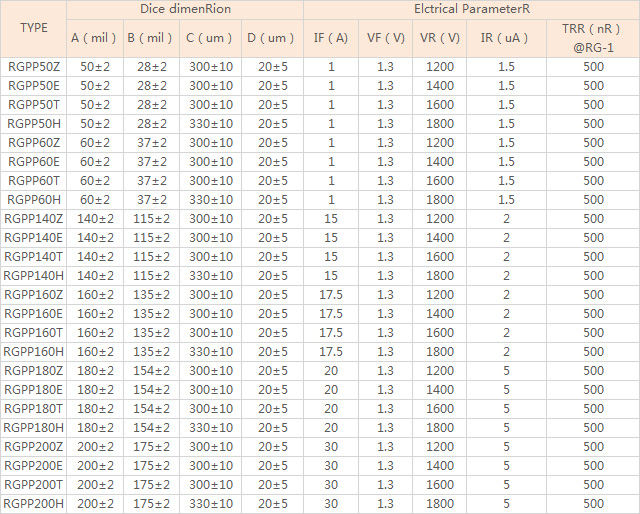Click the RGPP140Z type cell
Image resolution: width=640 pixels, height=514 pixels.
pos(34,218)
